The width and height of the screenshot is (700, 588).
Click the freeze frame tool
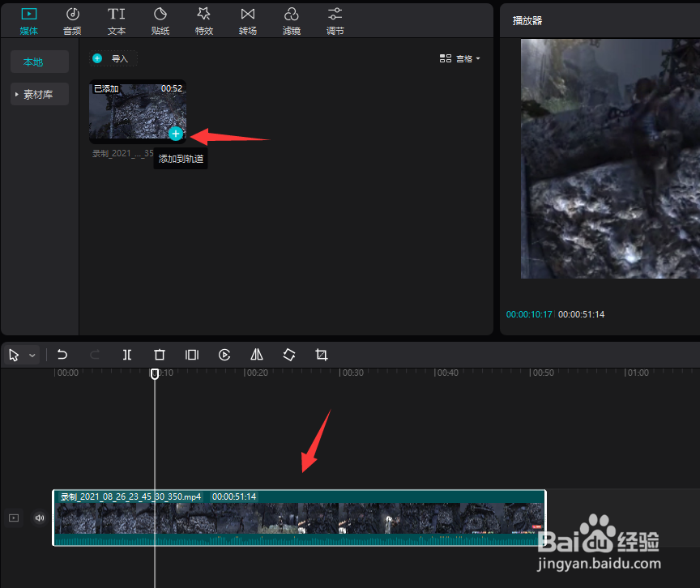click(x=192, y=355)
